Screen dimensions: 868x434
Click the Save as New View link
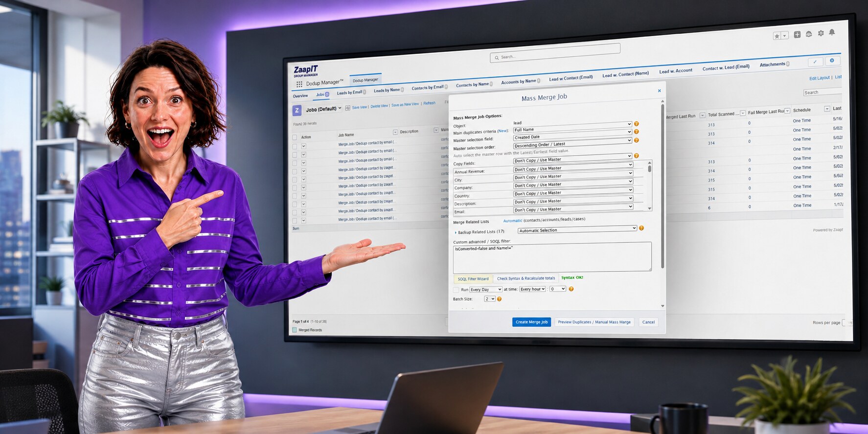point(405,105)
